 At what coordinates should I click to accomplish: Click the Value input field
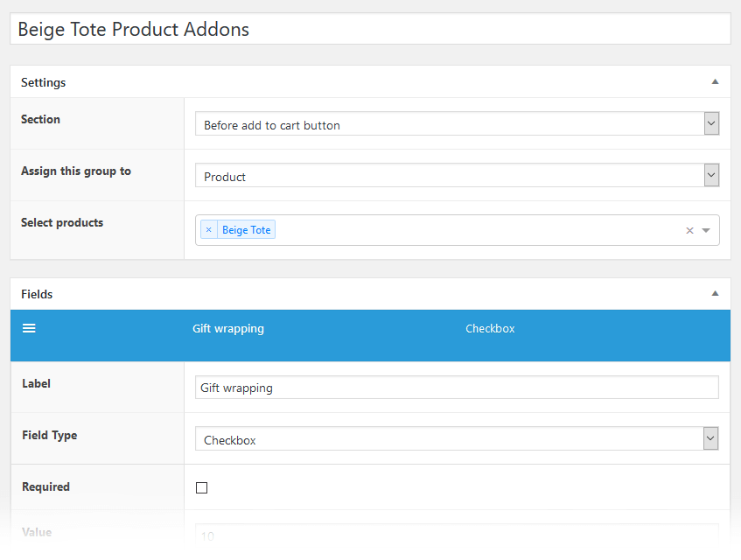coord(457,535)
